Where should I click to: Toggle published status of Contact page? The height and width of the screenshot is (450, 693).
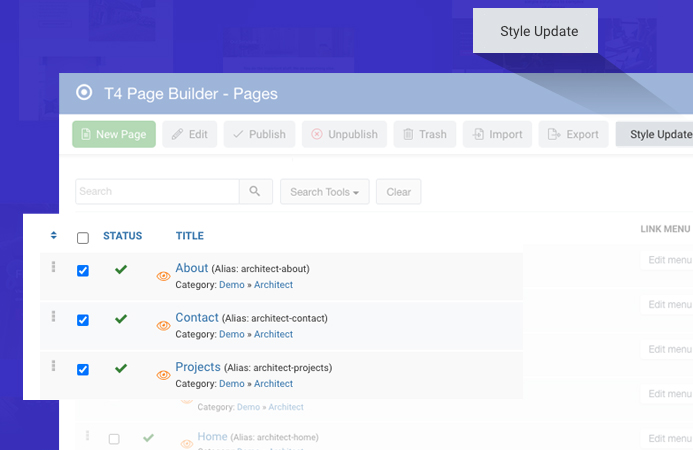click(x=121, y=319)
